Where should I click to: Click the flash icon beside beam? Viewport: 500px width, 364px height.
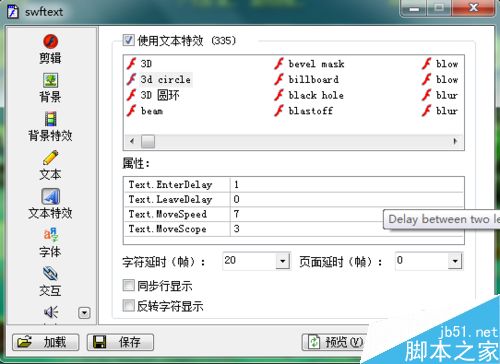pyautogui.click(x=132, y=111)
